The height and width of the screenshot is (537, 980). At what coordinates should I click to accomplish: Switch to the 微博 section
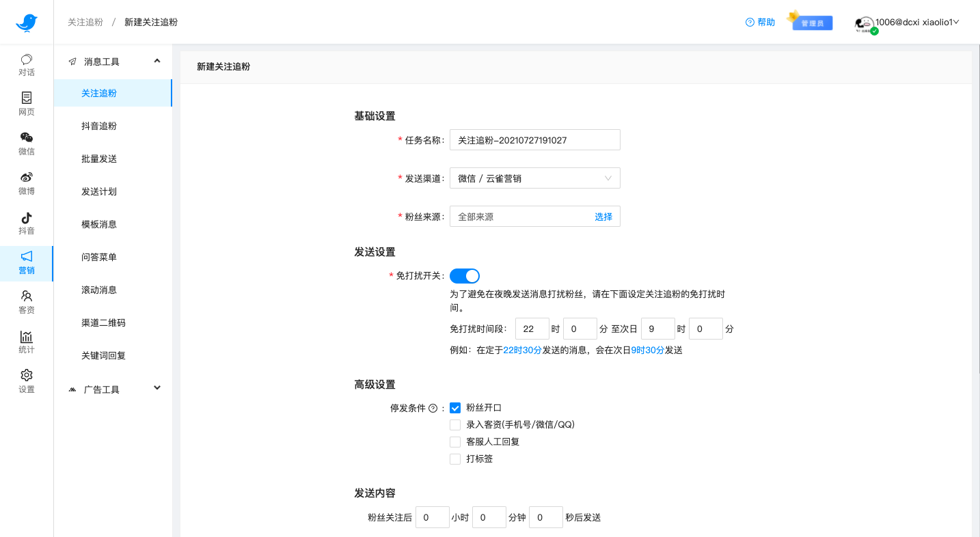pyautogui.click(x=26, y=184)
